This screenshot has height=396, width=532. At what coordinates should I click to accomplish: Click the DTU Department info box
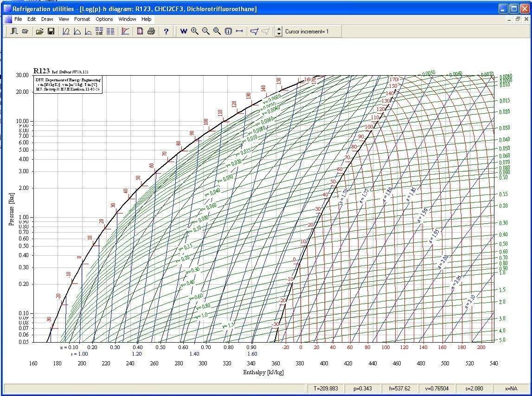(68, 84)
